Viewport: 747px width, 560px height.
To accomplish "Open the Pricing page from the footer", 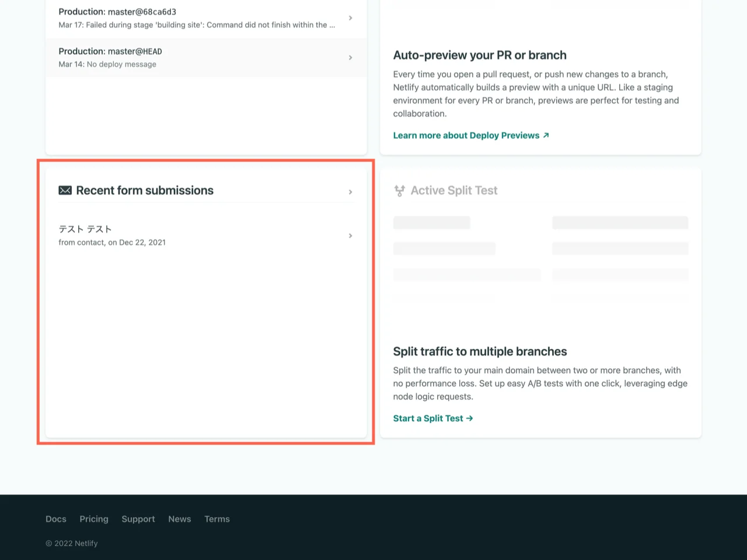I will point(93,519).
